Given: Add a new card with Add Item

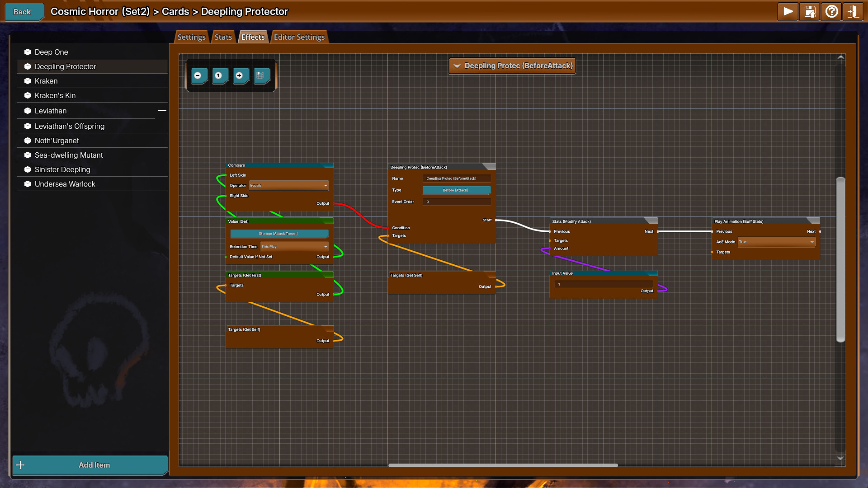Looking at the screenshot, I should pos(90,465).
